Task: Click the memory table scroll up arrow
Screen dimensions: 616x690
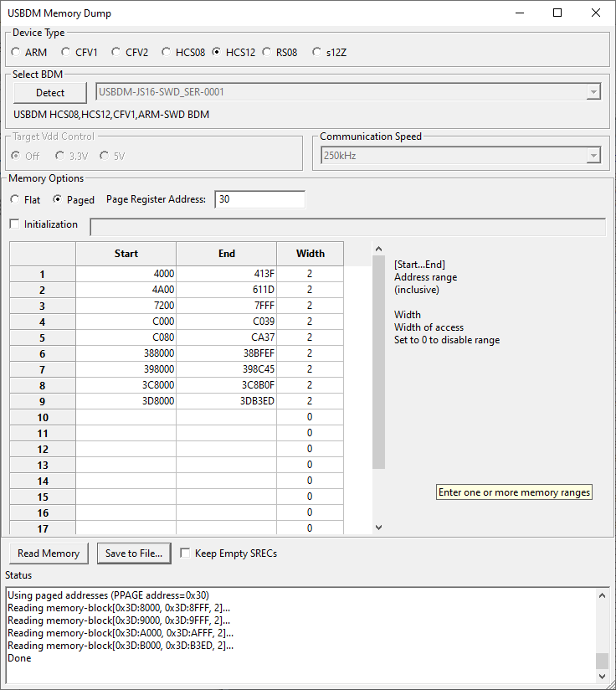Action: (378, 249)
